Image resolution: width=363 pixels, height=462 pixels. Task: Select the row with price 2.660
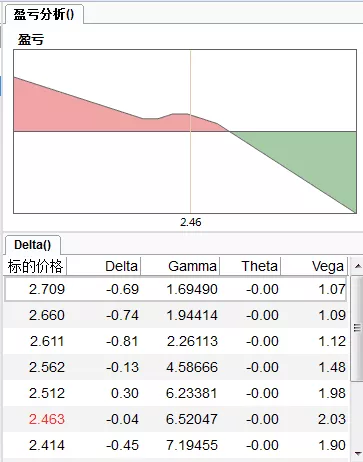click(176, 315)
